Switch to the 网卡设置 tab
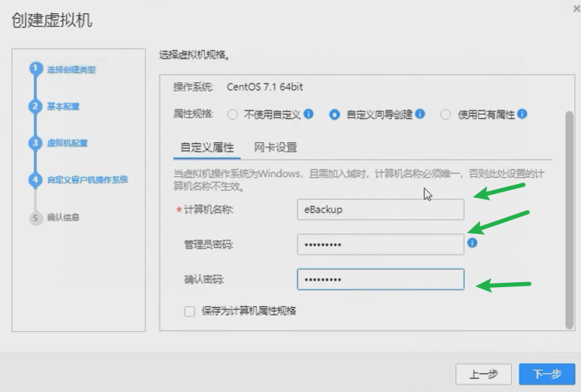Screen dimensions: 581x392 pyautogui.click(x=276, y=147)
